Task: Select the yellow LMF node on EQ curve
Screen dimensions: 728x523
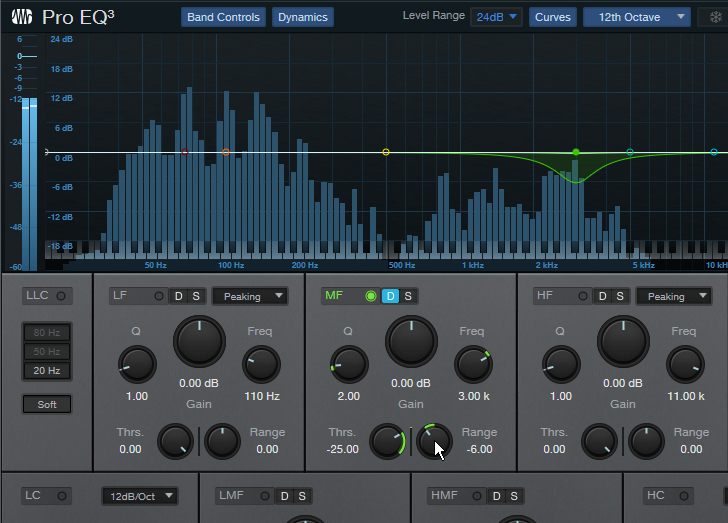Action: (386, 152)
